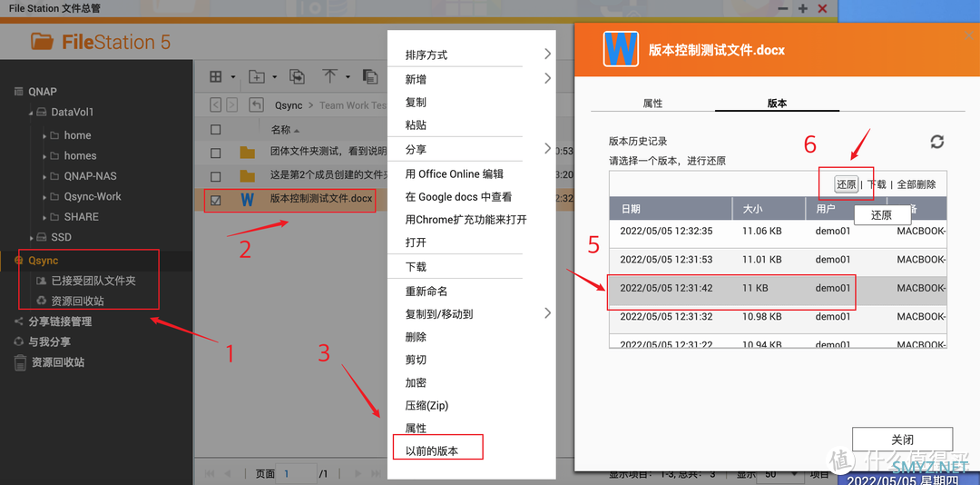Click the last page pager icon

click(x=376, y=474)
